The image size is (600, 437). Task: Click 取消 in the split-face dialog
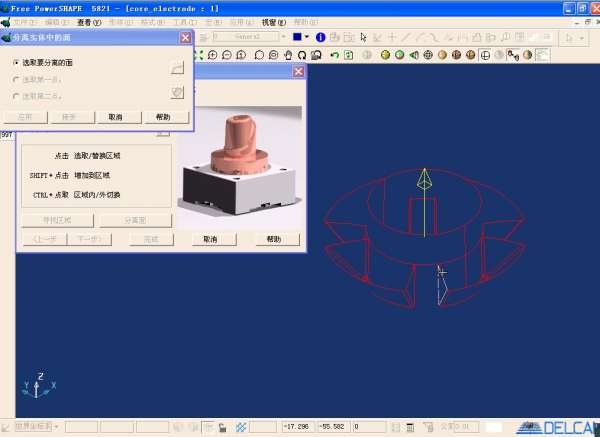(x=116, y=117)
